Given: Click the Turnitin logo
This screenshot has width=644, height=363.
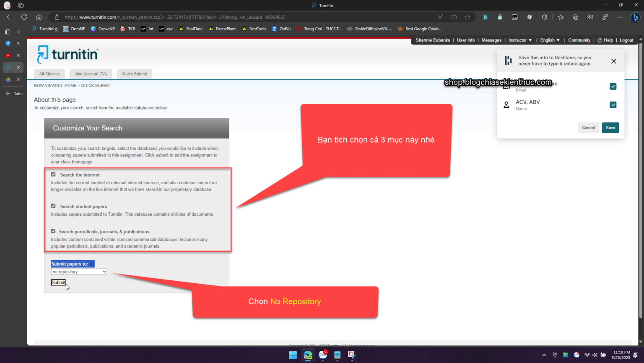Looking at the screenshot, I should 67,54.
